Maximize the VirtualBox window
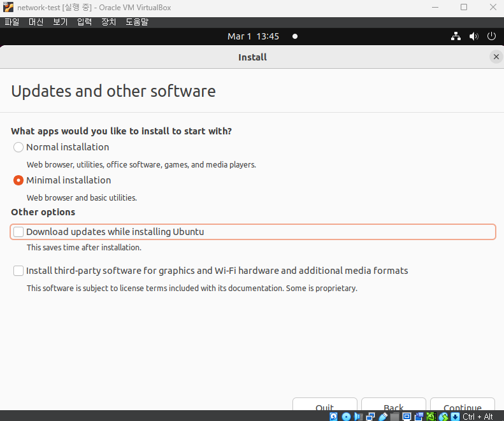Image resolution: width=504 pixels, height=421 pixels. [x=463, y=7]
